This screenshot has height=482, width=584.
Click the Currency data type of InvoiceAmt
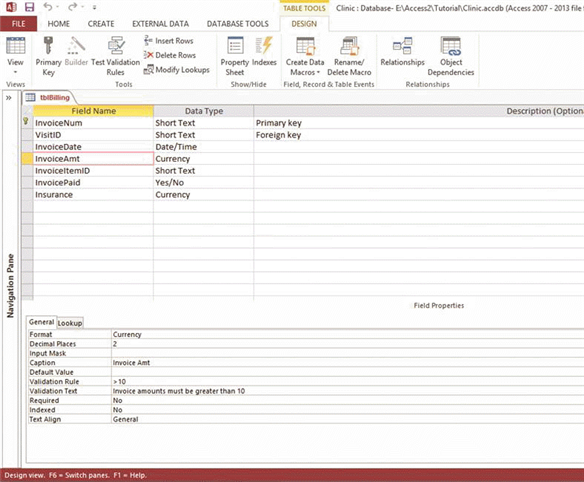203,159
